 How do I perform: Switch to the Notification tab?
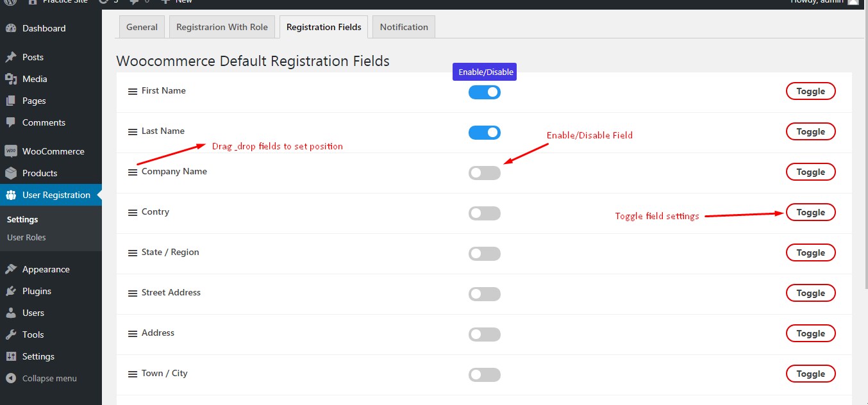point(404,27)
